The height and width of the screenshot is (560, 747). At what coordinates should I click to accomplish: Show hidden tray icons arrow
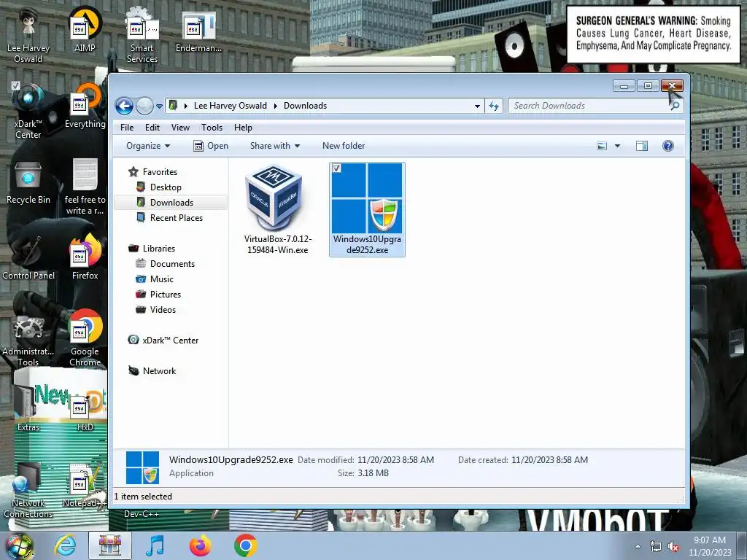[x=638, y=546]
